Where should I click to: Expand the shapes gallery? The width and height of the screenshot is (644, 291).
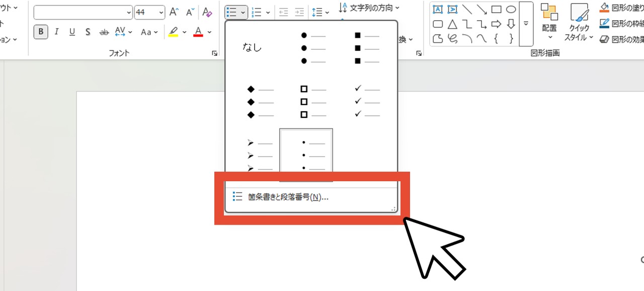pos(526,24)
